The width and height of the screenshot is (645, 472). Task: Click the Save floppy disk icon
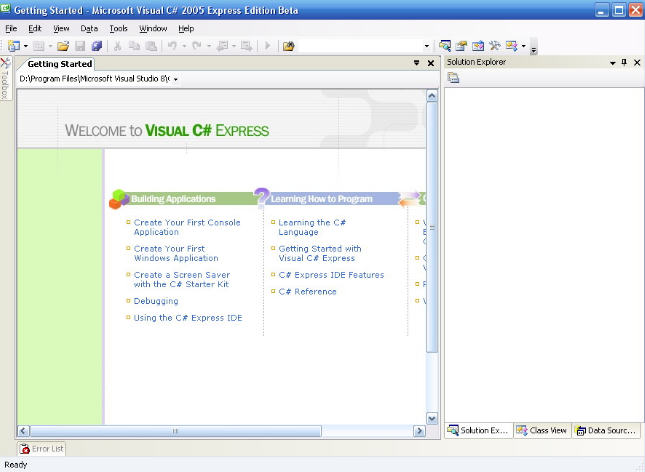click(x=80, y=46)
